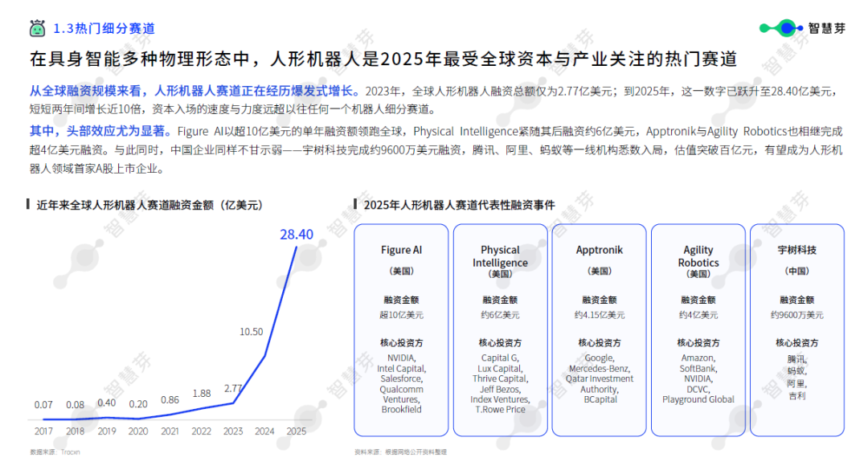Click the Physical Intelligence card title

(x=500, y=256)
